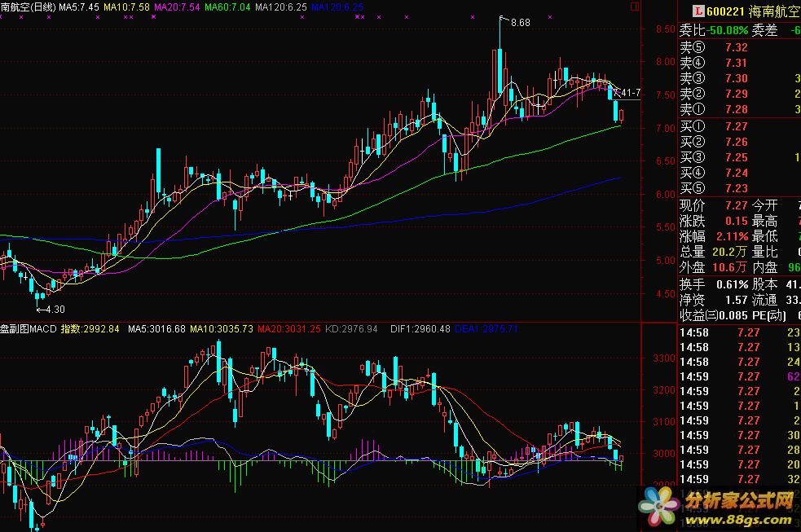The height and width of the screenshot is (532, 801).
Task: Select the KD:2976.94 label
Action: (351, 329)
